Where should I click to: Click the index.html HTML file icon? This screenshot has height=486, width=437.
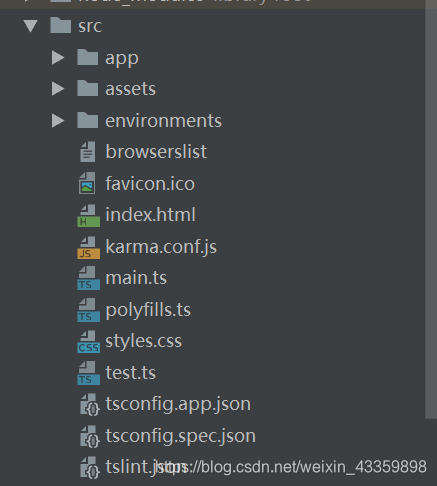coord(89,216)
